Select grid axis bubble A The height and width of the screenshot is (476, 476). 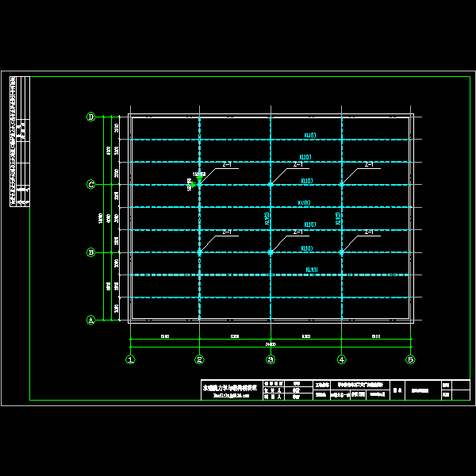point(90,321)
